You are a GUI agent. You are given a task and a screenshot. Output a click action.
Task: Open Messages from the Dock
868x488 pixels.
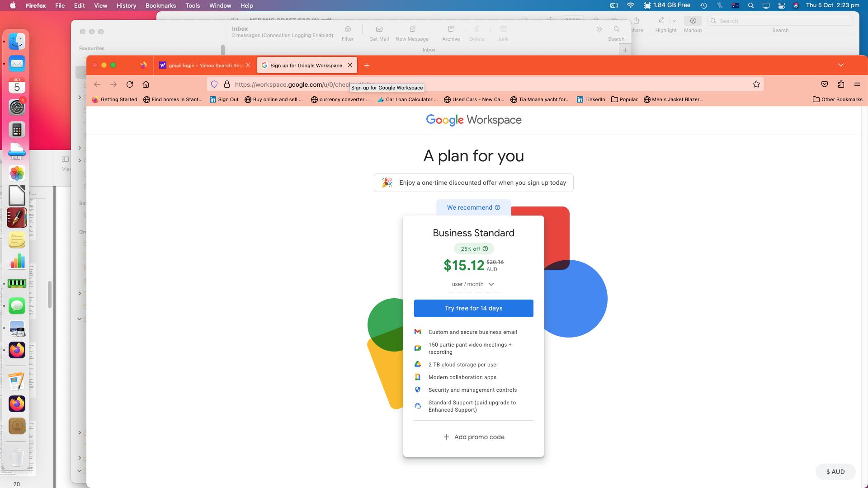[x=17, y=305]
